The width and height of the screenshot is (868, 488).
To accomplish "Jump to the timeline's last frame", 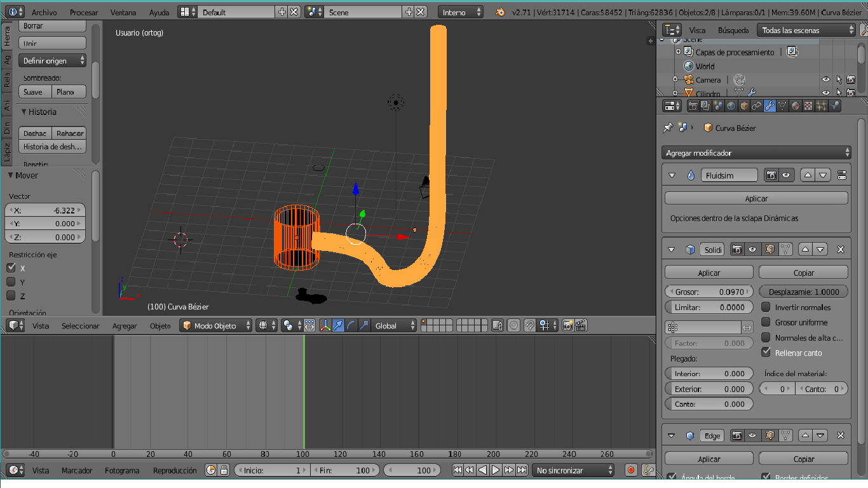I will coord(522,470).
